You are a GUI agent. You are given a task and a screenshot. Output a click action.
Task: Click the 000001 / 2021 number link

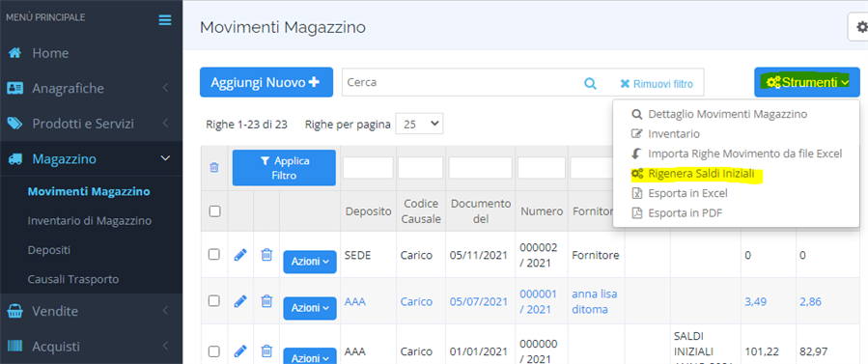539,301
